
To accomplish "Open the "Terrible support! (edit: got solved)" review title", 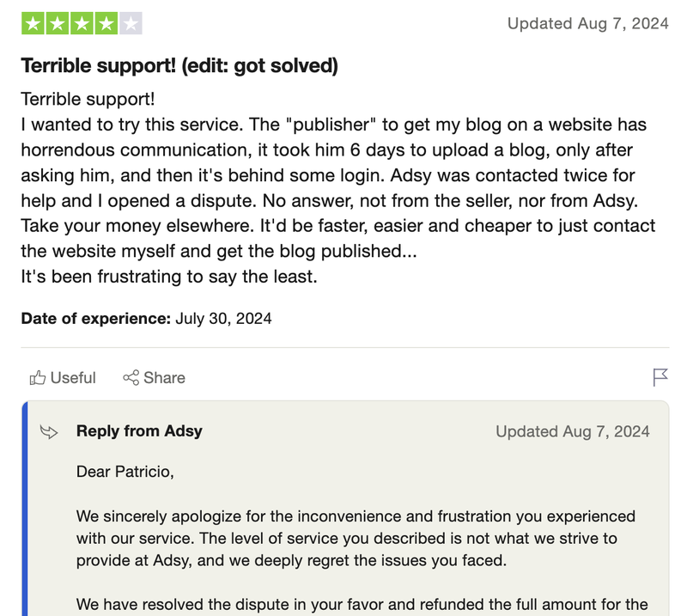I will [x=179, y=66].
